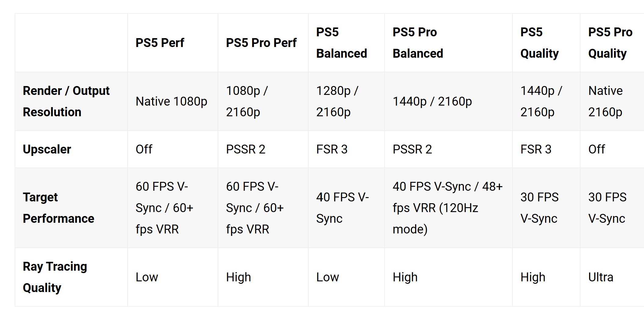Click the PS5 Quality column header
The height and width of the screenshot is (321, 644).
(x=539, y=43)
